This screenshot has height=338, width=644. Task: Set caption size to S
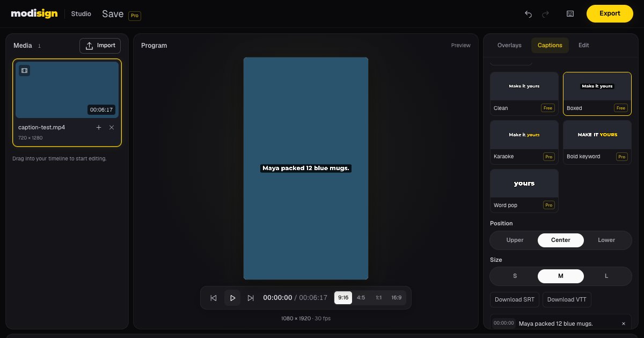(x=515, y=276)
